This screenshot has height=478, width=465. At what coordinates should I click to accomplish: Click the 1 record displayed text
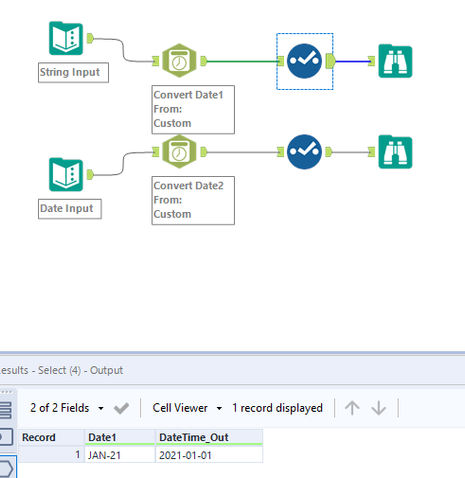click(x=277, y=408)
